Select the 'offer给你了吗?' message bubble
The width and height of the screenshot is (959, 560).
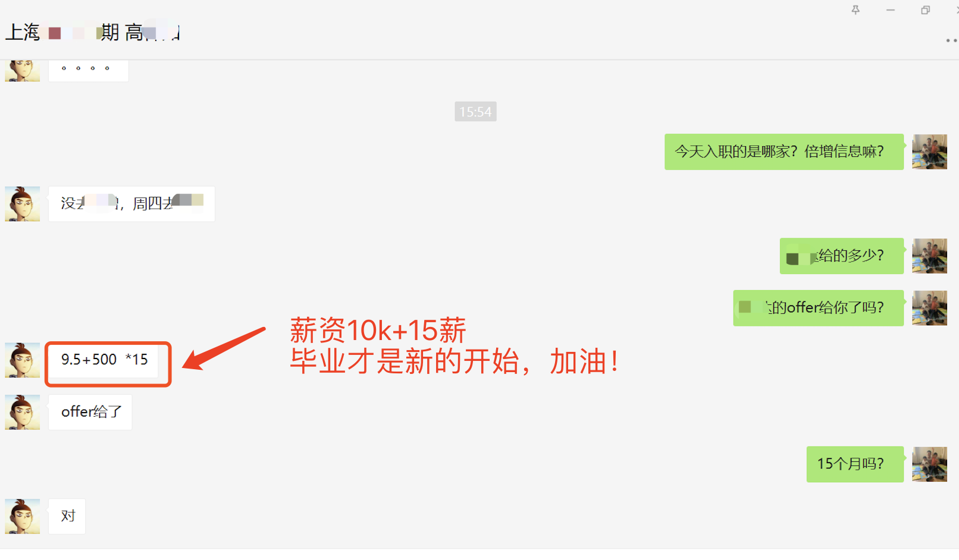tap(819, 308)
